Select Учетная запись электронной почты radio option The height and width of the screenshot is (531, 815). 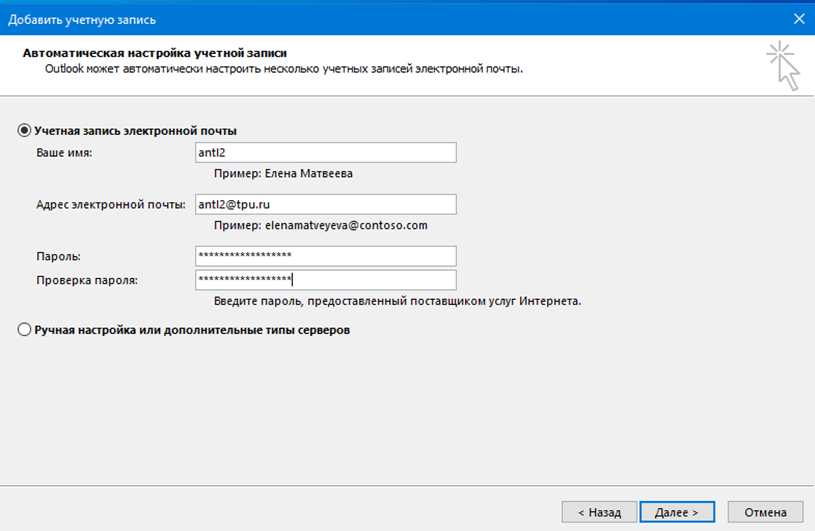point(24,130)
